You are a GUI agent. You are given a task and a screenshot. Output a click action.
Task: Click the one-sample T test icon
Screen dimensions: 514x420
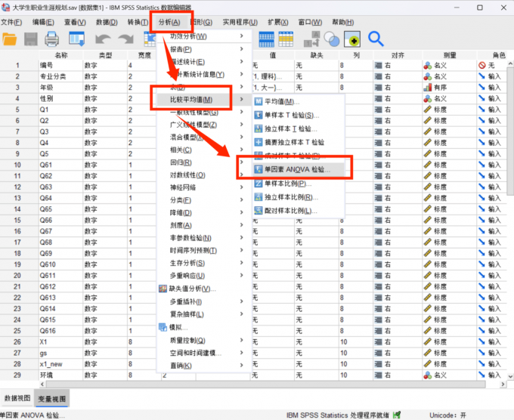[259, 115]
